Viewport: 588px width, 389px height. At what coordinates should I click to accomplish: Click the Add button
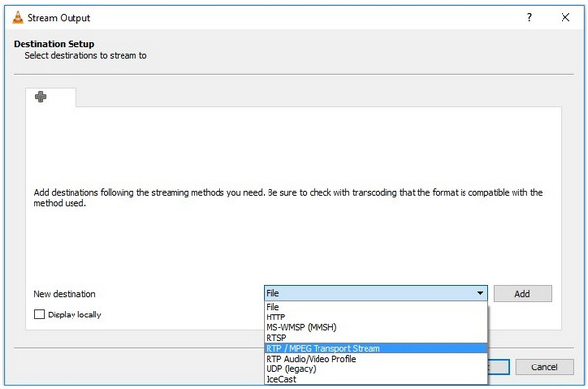(522, 293)
